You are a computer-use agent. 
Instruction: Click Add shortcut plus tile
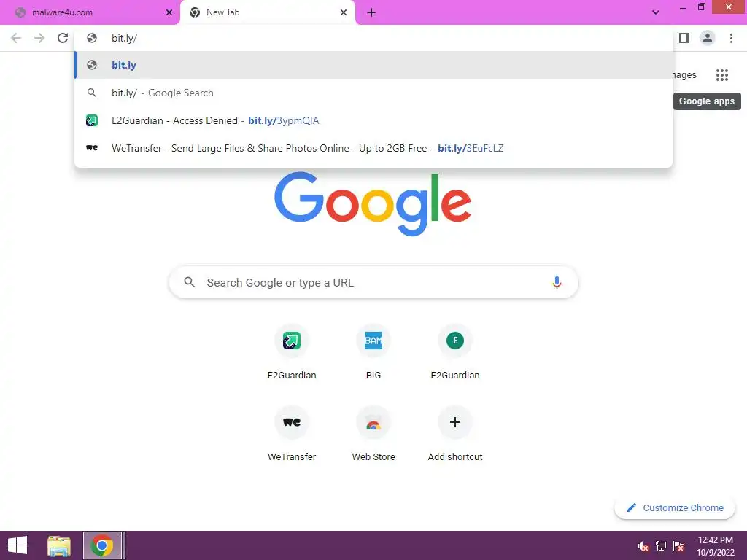click(x=455, y=435)
